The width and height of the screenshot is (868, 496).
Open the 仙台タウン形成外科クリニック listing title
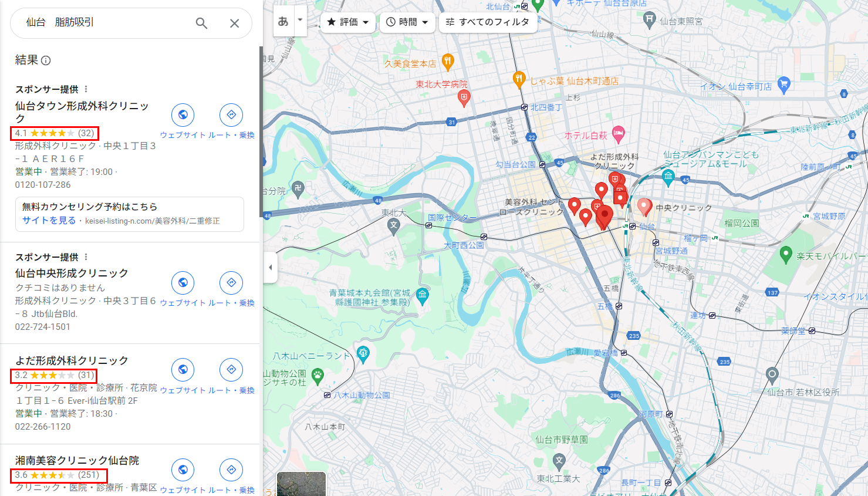click(82, 112)
